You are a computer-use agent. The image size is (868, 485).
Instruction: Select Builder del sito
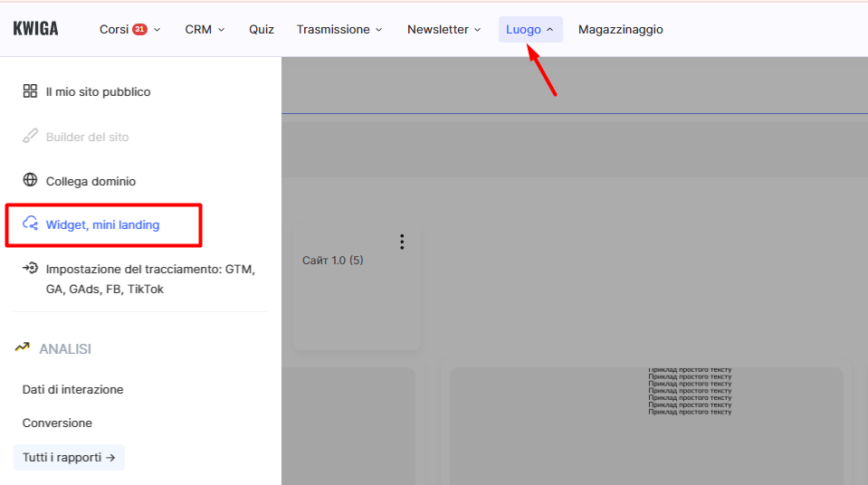point(88,137)
